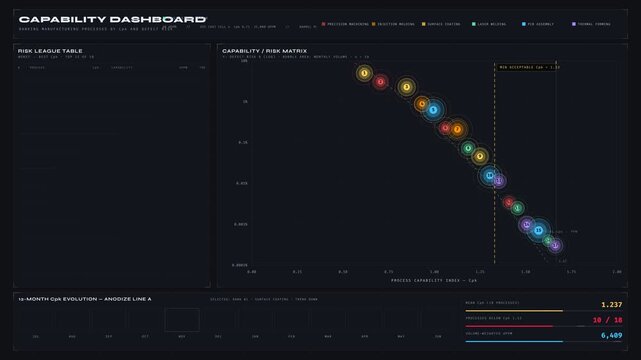Viewport: 641px width, 360px height.
Task: Select purple bubble number 11
Action: 499,180
